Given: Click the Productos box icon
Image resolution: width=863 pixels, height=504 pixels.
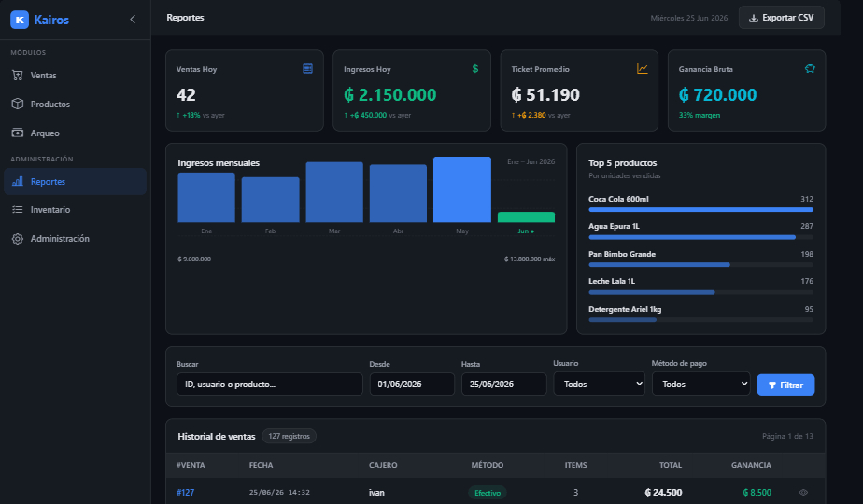Looking at the screenshot, I should pos(18,104).
